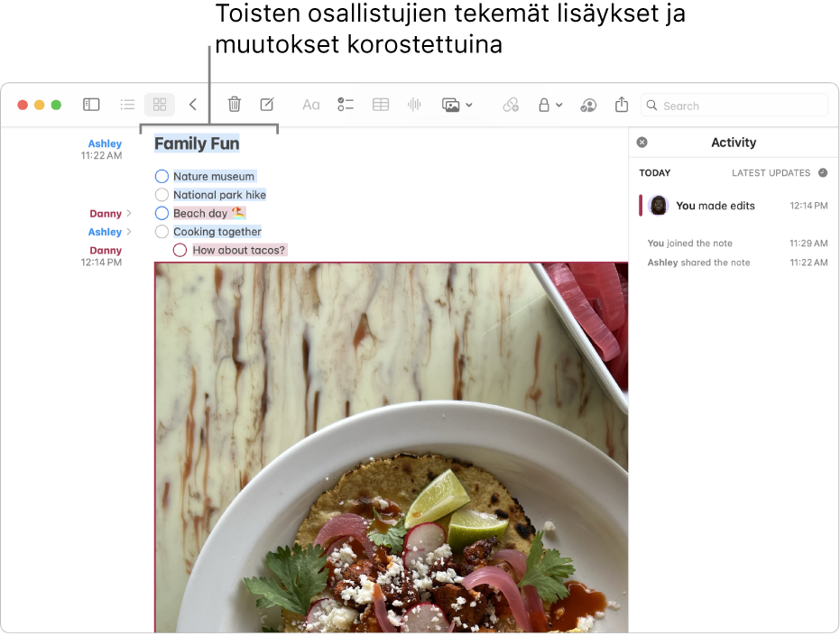Create a new note with compose icon
The height and width of the screenshot is (636, 840).
click(266, 105)
